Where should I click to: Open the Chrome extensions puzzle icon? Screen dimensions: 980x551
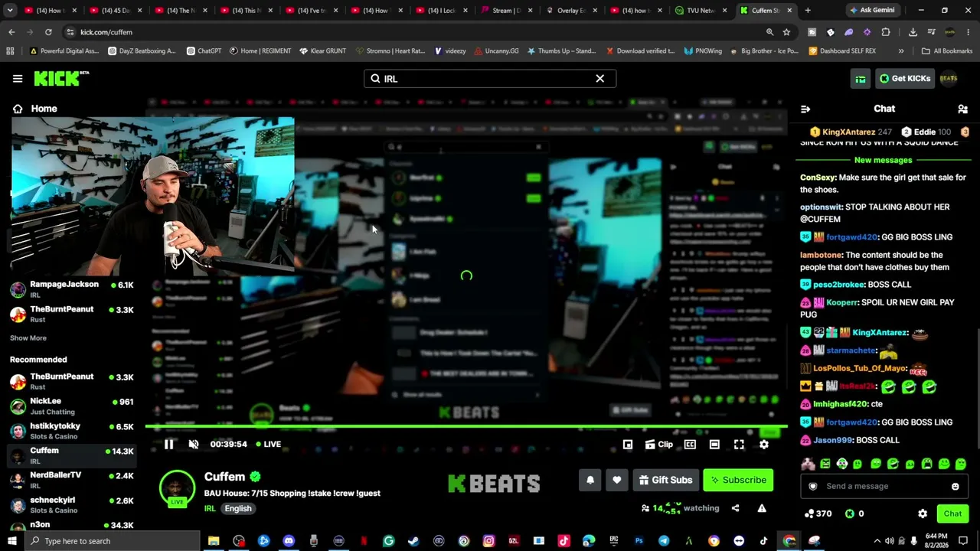pyautogui.click(x=886, y=32)
